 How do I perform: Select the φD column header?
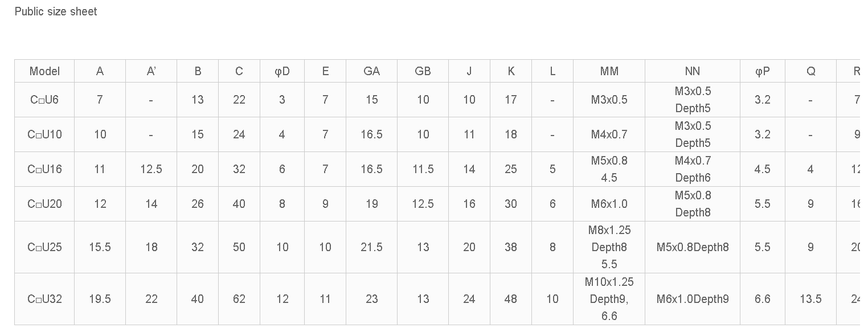tap(282, 71)
